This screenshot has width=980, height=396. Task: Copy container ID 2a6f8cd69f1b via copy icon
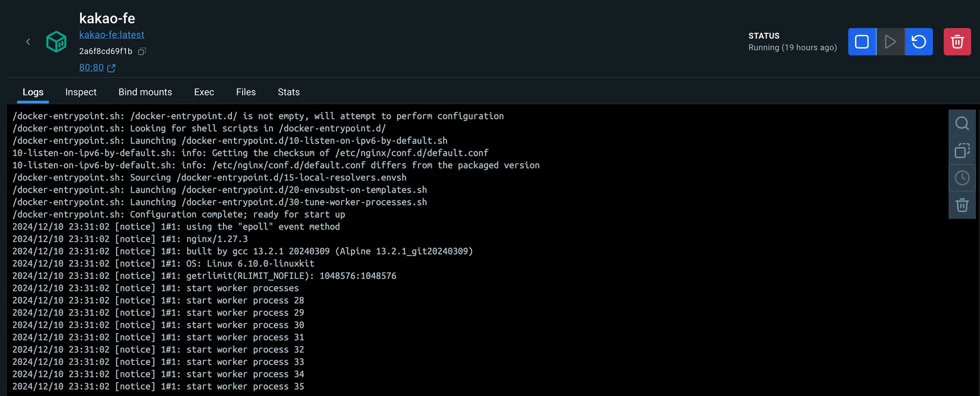point(142,51)
